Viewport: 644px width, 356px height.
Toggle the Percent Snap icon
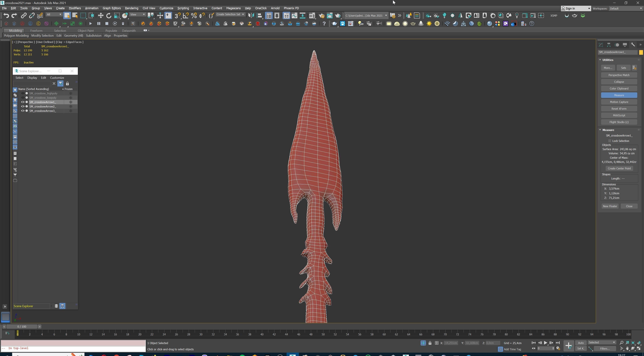(x=194, y=15)
